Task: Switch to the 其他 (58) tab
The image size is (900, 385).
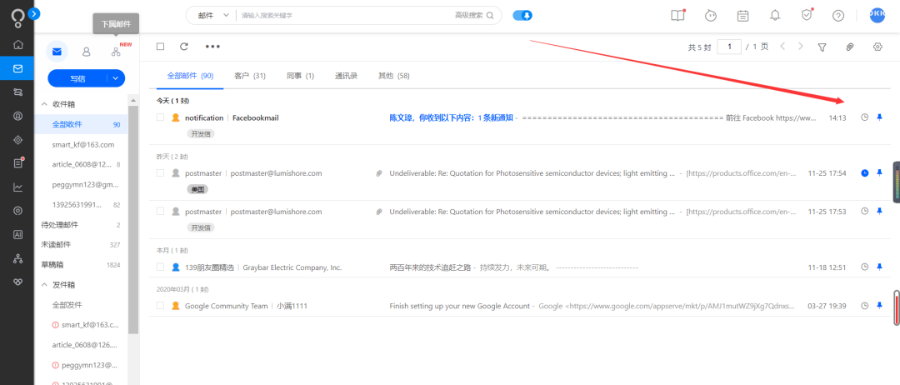Action: 393,76
